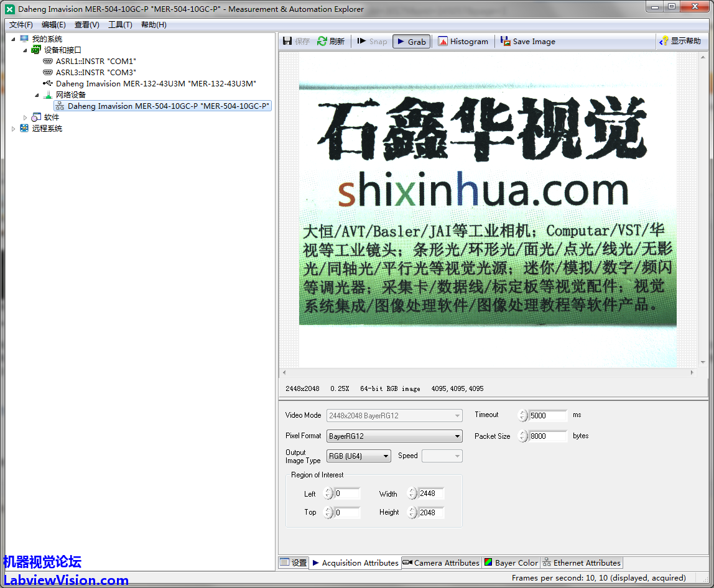
Task: Open the Ethernet Attributes tab
Action: tap(581, 563)
